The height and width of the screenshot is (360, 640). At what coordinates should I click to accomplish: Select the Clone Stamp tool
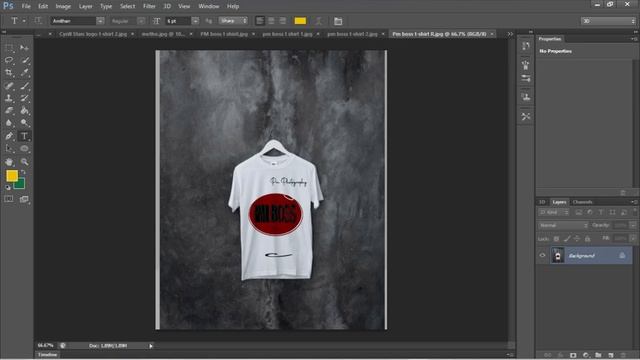pos(9,98)
